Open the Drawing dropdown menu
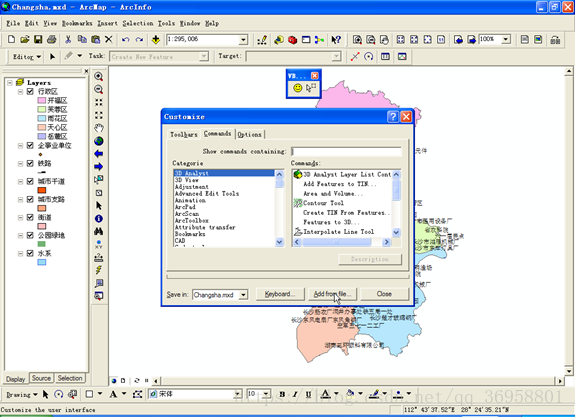This screenshot has width=575, height=417. tap(22, 395)
